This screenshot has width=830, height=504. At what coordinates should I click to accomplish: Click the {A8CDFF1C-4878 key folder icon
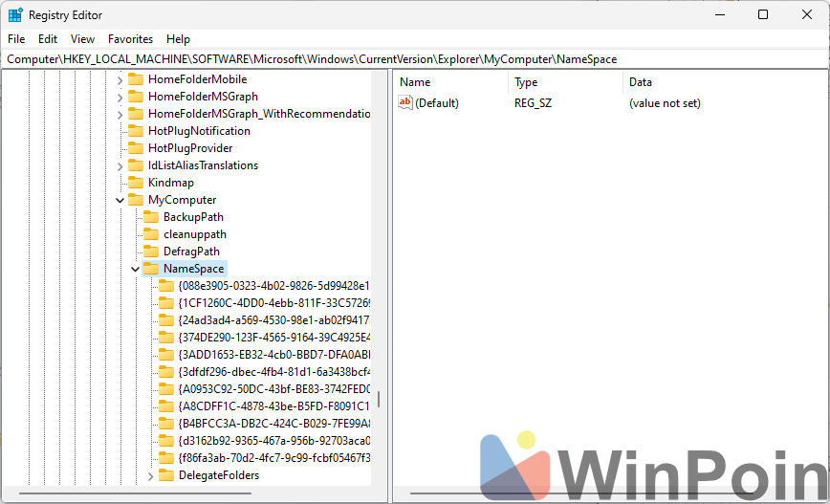(x=166, y=406)
